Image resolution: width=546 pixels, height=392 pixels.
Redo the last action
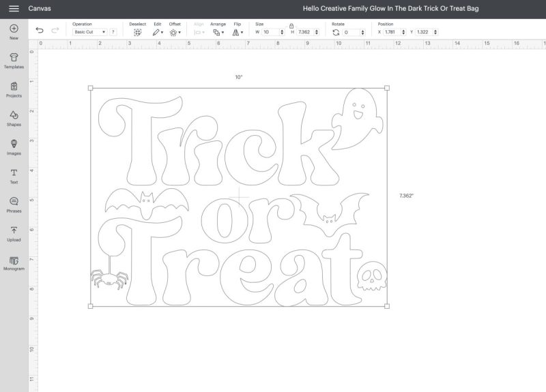(55, 30)
